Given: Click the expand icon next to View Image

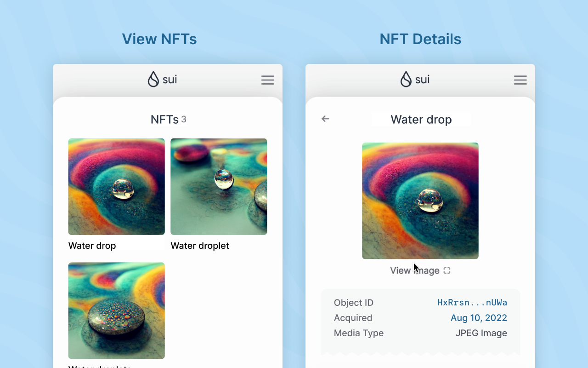Looking at the screenshot, I should [x=447, y=270].
